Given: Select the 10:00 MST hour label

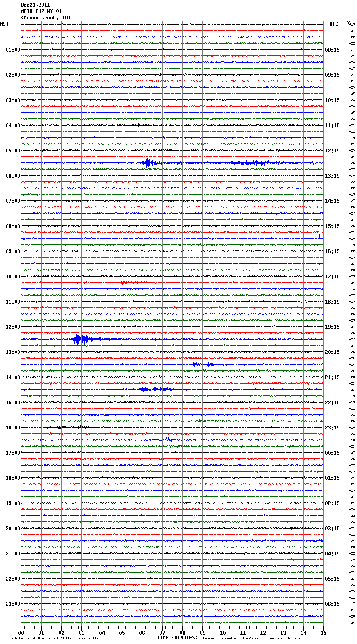Looking at the screenshot, I should click(13, 277).
